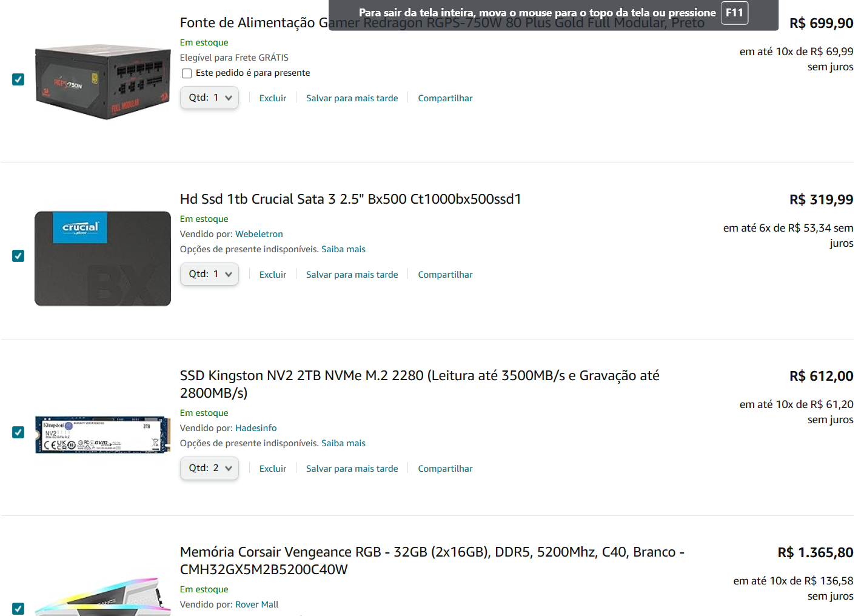This screenshot has height=616, width=864.
Task: Enable 'Este pedido é para presente' checkbox
Action: tap(187, 73)
